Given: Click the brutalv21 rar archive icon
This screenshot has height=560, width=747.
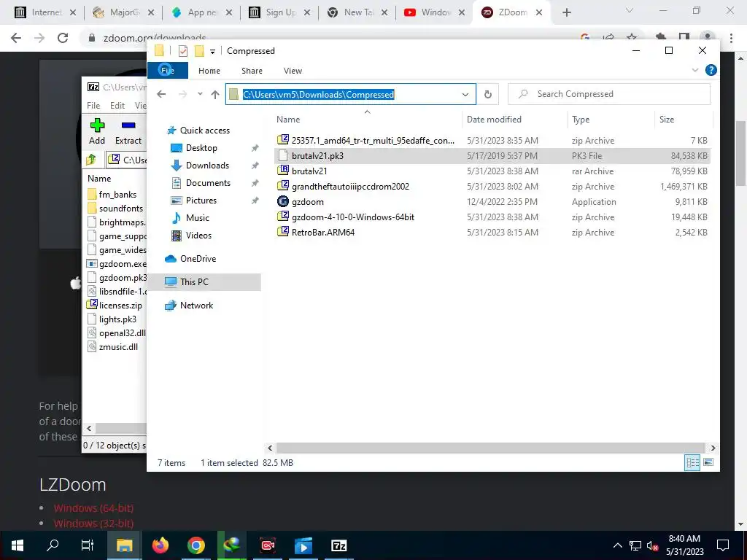Looking at the screenshot, I should pyautogui.click(x=283, y=171).
